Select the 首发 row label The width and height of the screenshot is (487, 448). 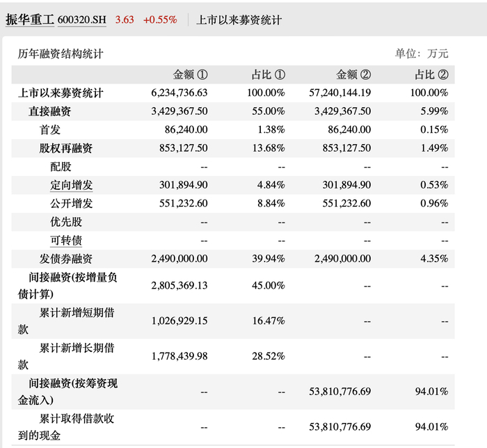49,130
